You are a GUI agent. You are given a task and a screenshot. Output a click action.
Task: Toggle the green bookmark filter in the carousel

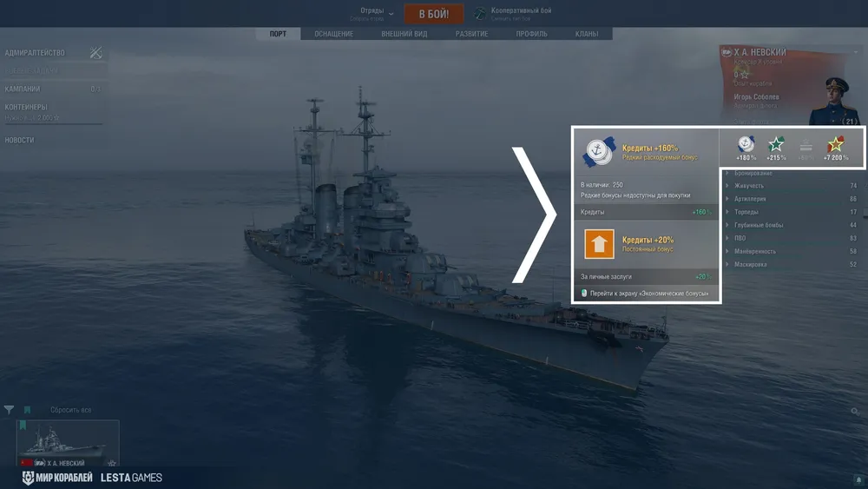tap(27, 410)
